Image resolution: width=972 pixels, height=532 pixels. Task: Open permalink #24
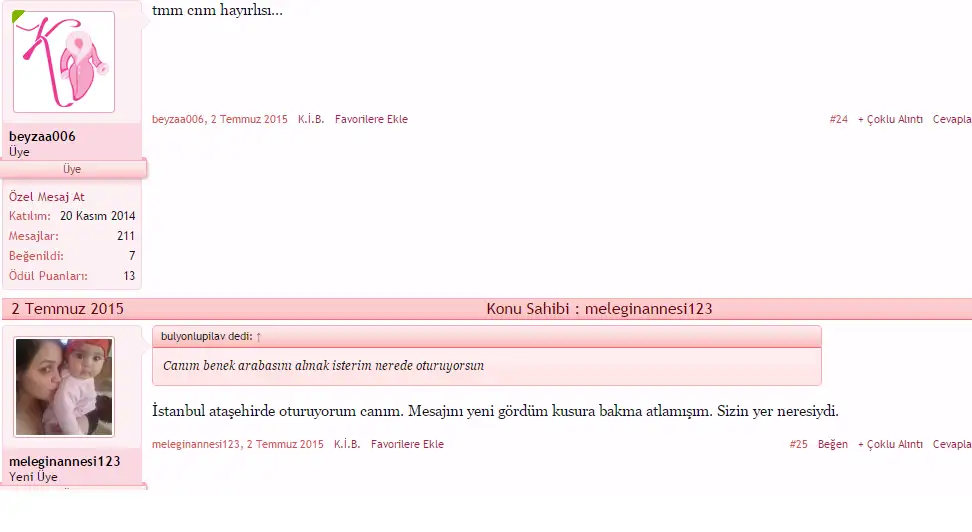[838, 119]
